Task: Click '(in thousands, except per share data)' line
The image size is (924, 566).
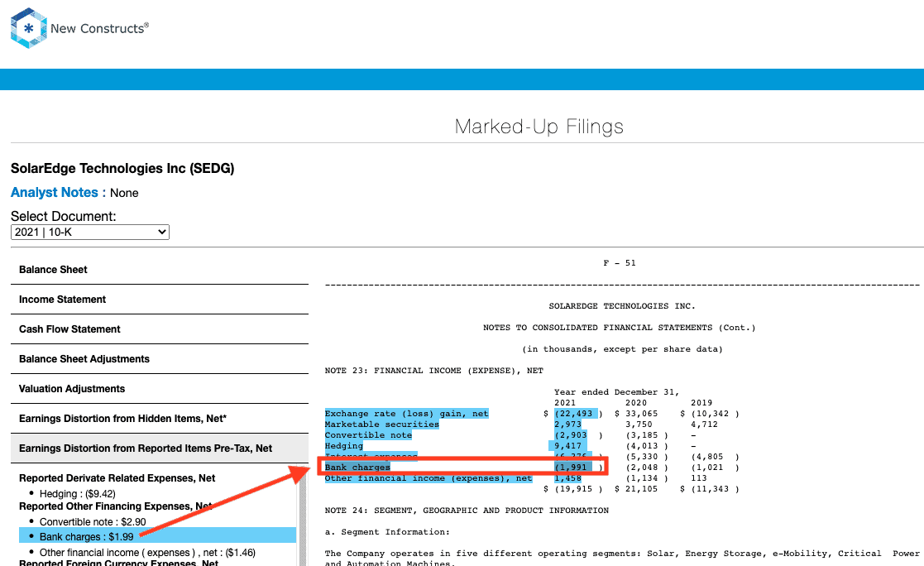Action: pyautogui.click(x=622, y=349)
